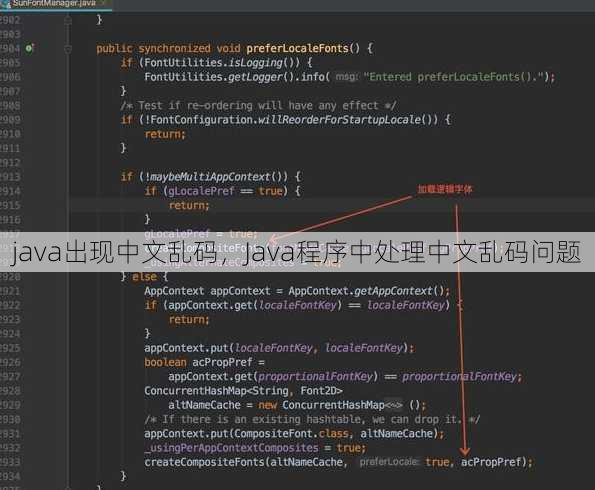Click the return statement under the localeFontKey check
Viewport: 595px width, 490px height.
(189, 320)
